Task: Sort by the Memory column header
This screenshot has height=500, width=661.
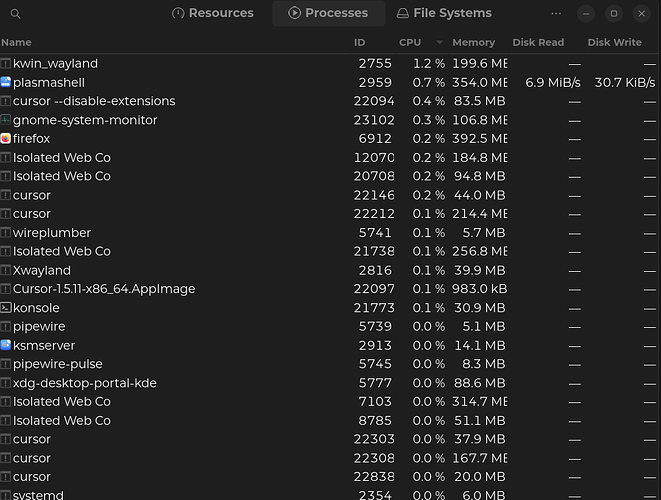Action: click(x=474, y=43)
